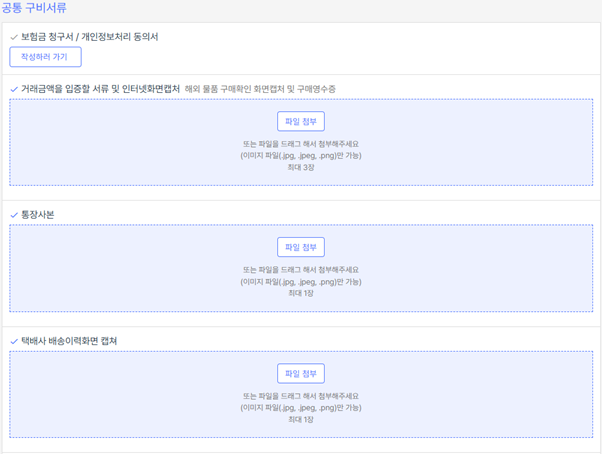Click the checkmark icon next to 택배사 배송이력화면 캡쳐
The image size is (602, 454).
14,342
